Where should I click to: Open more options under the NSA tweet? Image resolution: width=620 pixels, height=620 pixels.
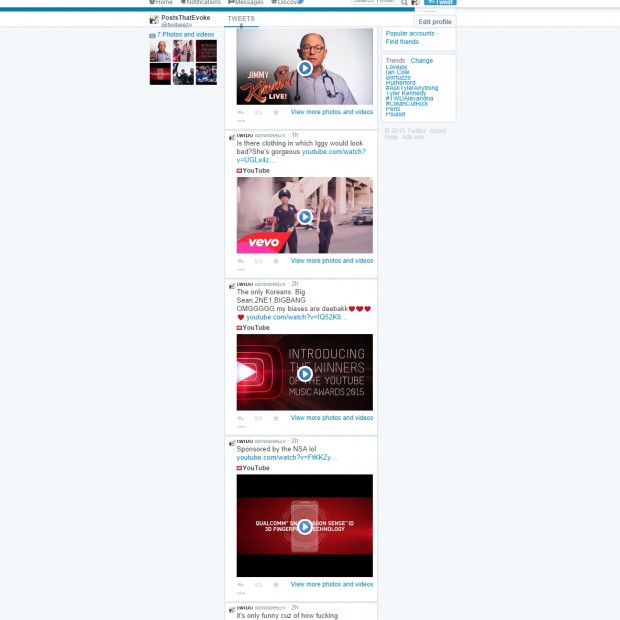tap(240, 593)
